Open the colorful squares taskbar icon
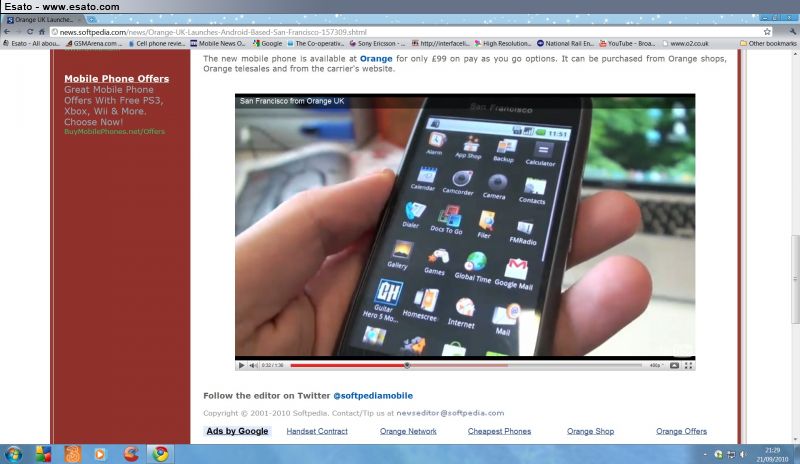The image size is (800, 464). click(43, 454)
